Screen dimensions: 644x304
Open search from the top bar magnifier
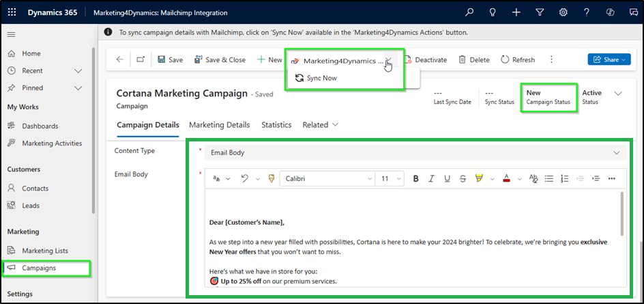469,12
